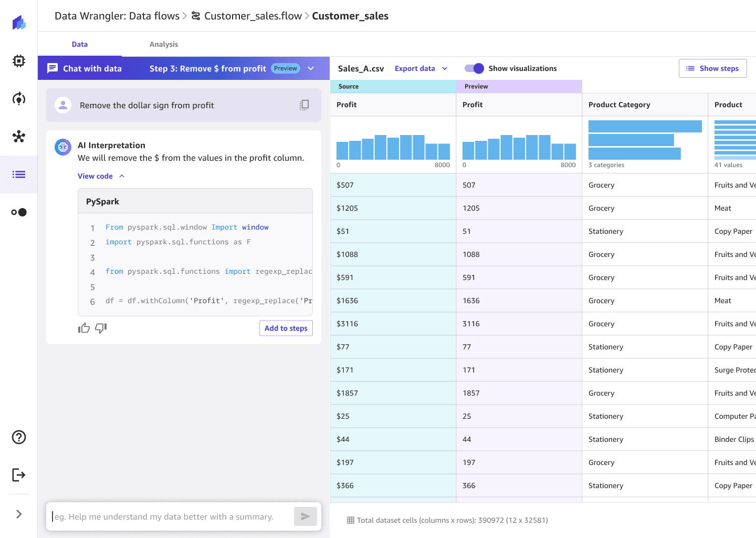The image size is (756, 538).
Task: Toggle Show visualizations switch
Action: pyautogui.click(x=474, y=68)
